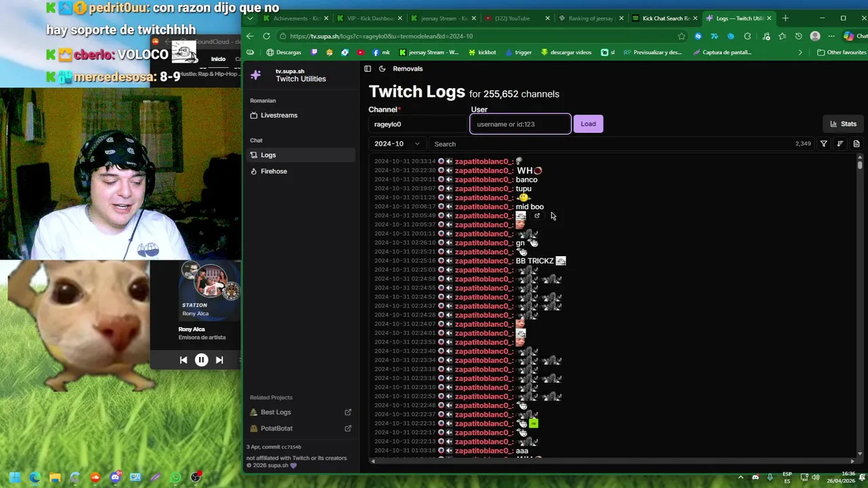
Task: Click the purple Load button
Action: coord(588,124)
